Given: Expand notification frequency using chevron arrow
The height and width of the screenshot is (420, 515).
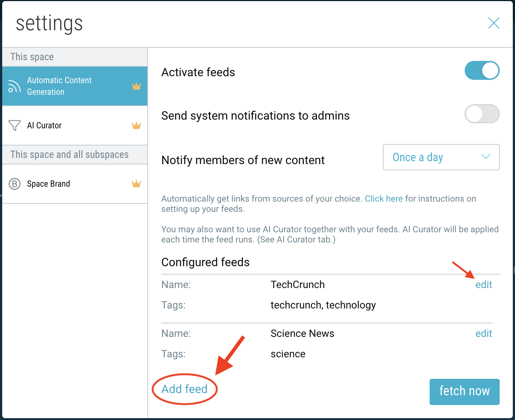Looking at the screenshot, I should point(485,157).
